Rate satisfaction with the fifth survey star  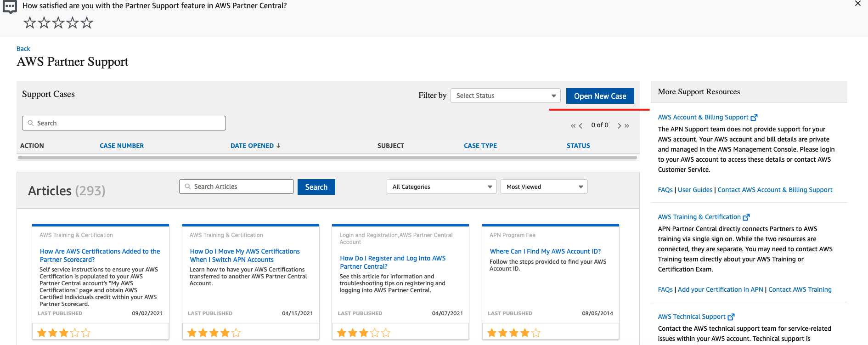87,23
